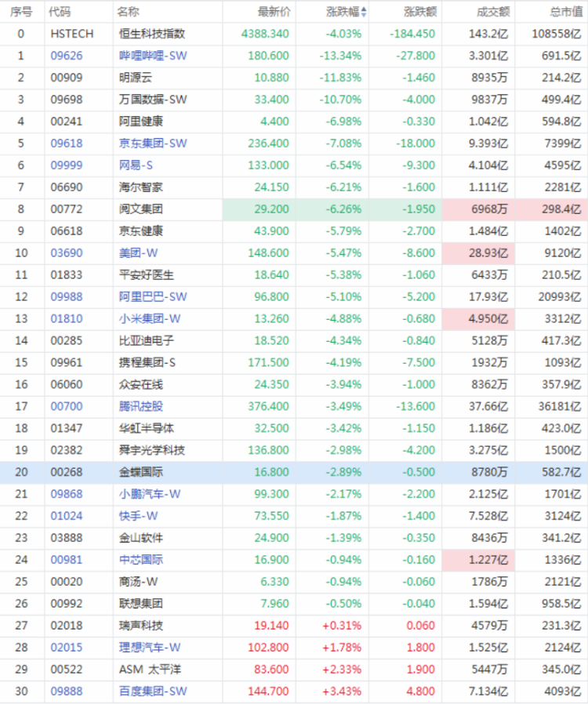Open stock code link 09888

[x=67, y=691]
